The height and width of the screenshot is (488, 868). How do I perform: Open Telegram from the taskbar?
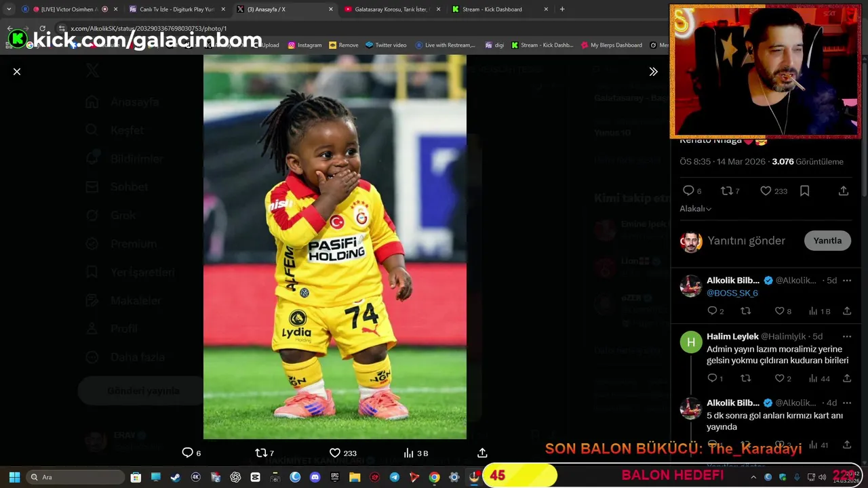click(x=395, y=477)
